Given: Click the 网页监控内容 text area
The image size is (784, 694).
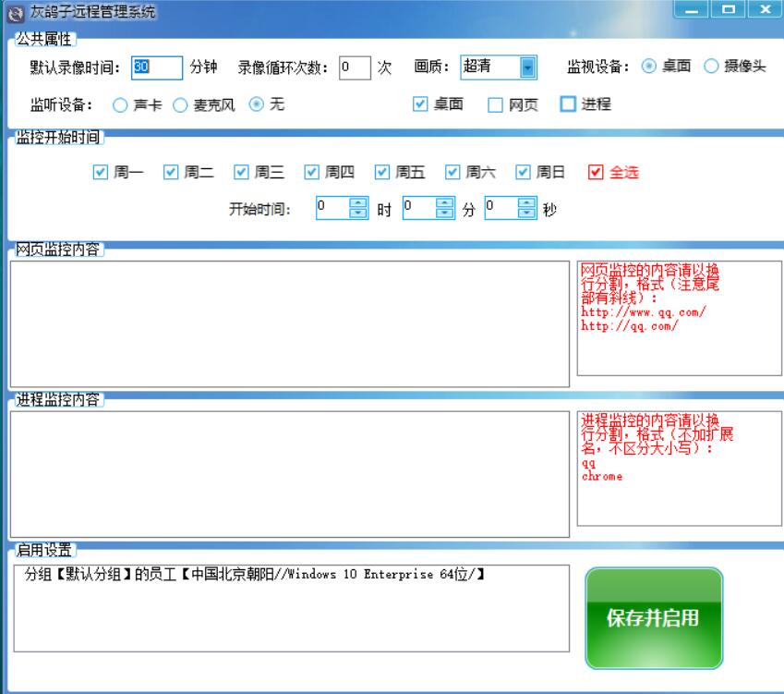Looking at the screenshot, I should click(x=290, y=323).
